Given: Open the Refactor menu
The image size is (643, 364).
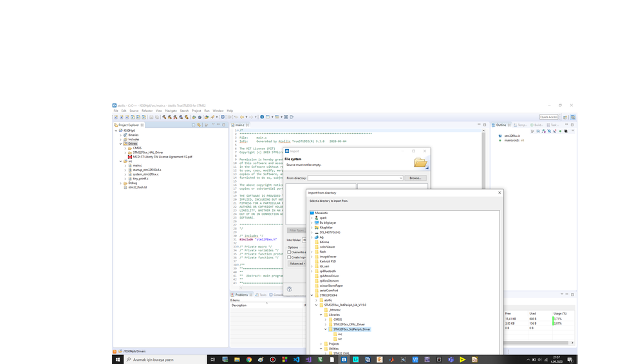Looking at the screenshot, I should pos(147,111).
